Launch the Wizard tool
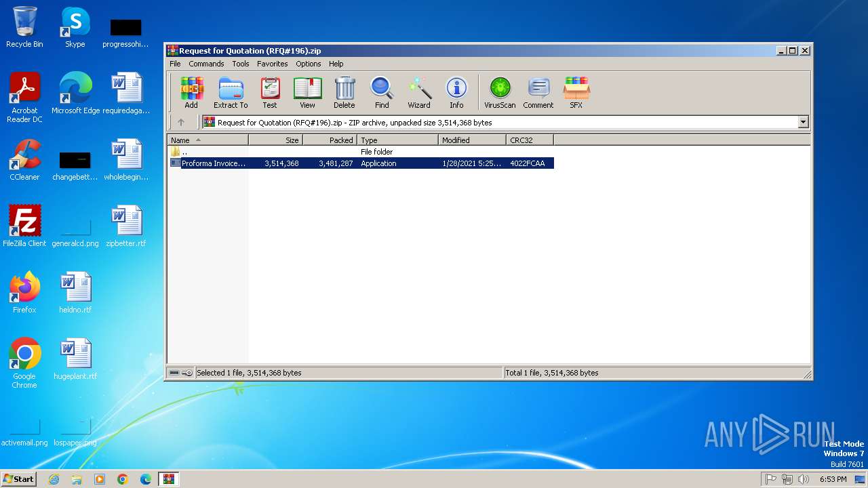 419,93
